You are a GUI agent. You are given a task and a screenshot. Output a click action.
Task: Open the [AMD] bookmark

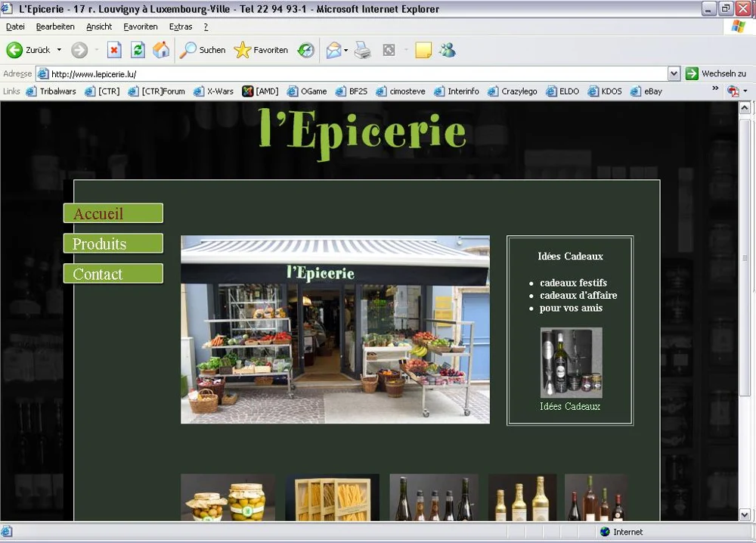pyautogui.click(x=260, y=92)
